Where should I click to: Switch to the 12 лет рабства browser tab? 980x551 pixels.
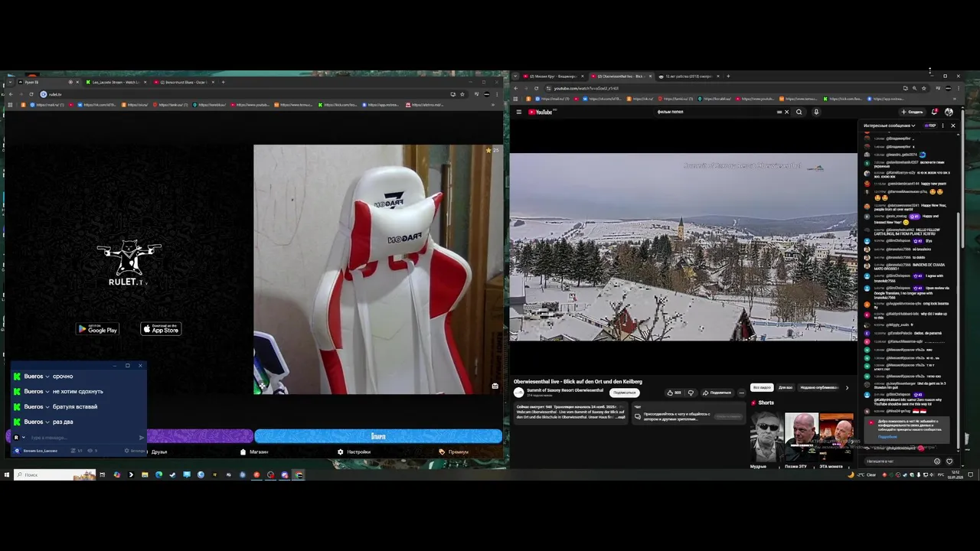click(688, 77)
